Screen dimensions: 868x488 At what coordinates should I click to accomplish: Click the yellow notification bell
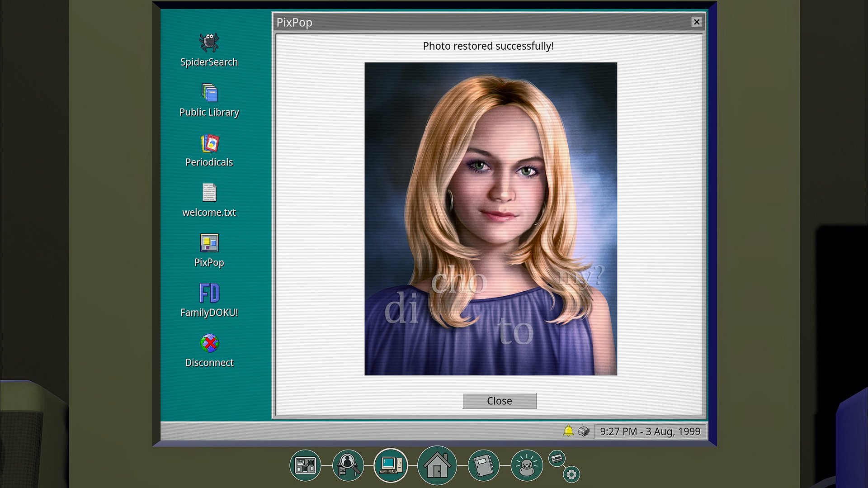click(x=568, y=431)
